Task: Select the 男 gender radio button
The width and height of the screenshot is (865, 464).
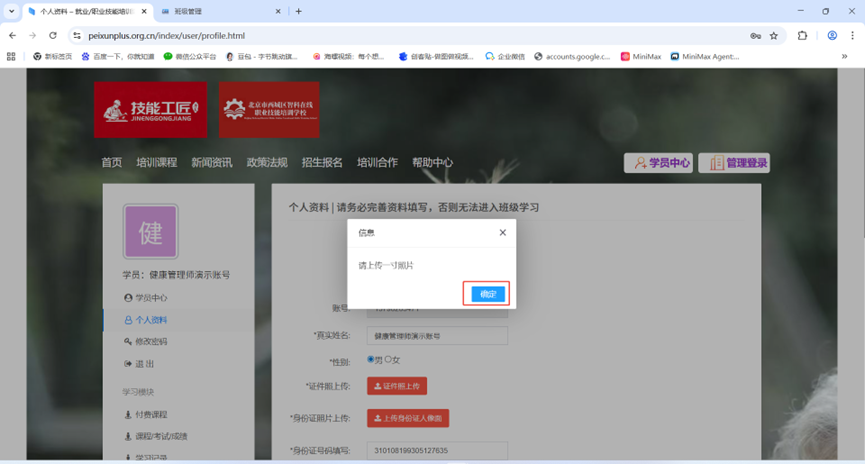Action: [371, 359]
